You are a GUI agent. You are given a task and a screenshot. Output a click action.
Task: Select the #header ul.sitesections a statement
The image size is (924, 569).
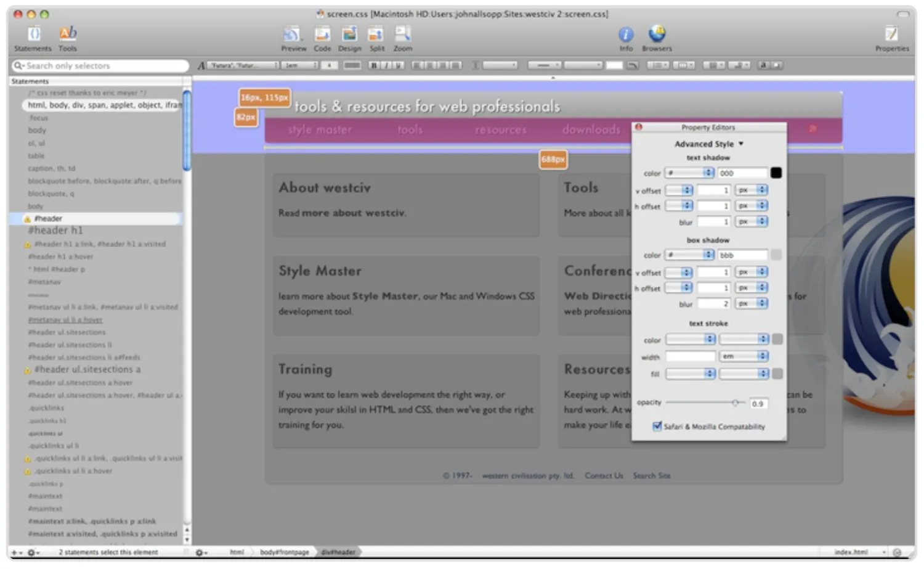click(x=87, y=370)
